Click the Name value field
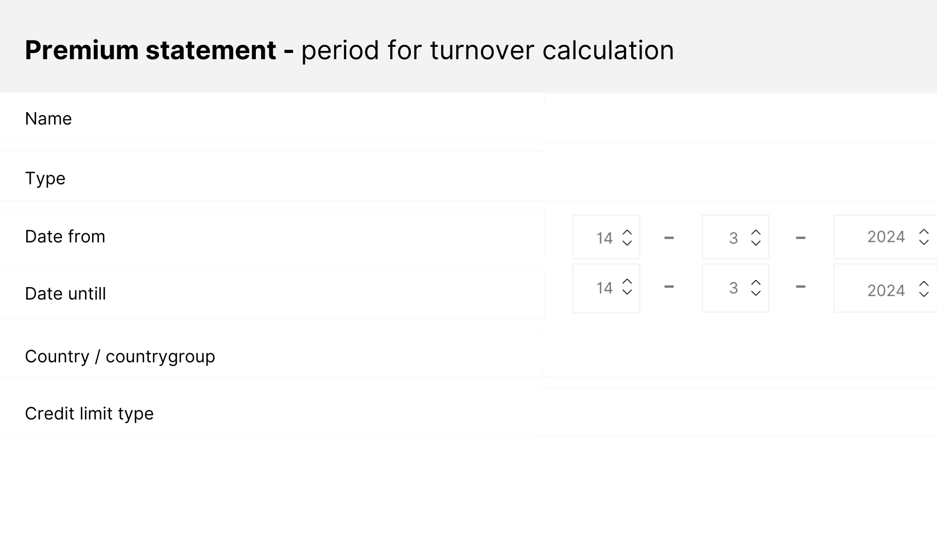 [x=740, y=118]
